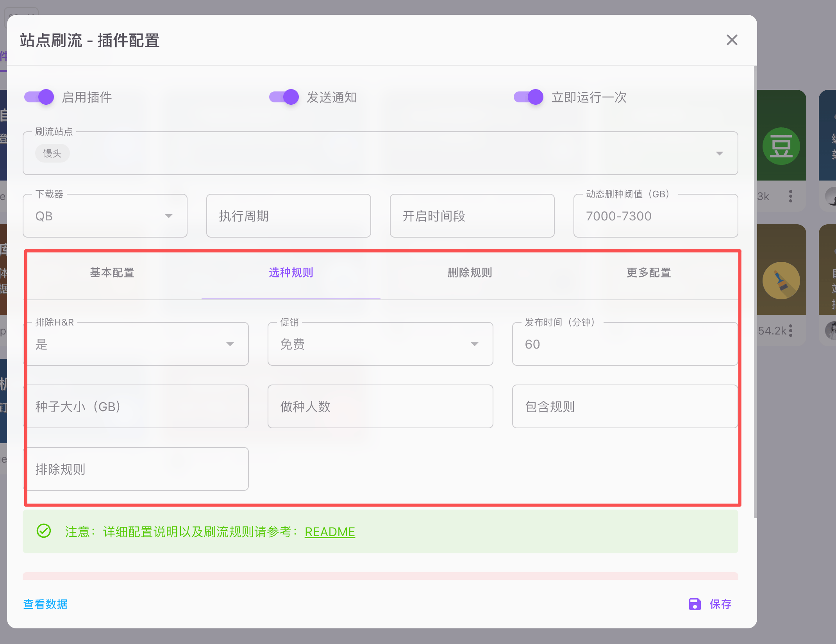The height and width of the screenshot is (644, 836).
Task: Switch to the 基本配置 tab
Action: [112, 273]
